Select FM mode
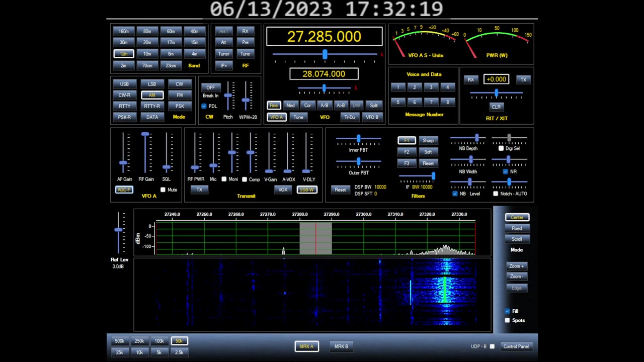This screenshot has width=644, height=362. 180,95
